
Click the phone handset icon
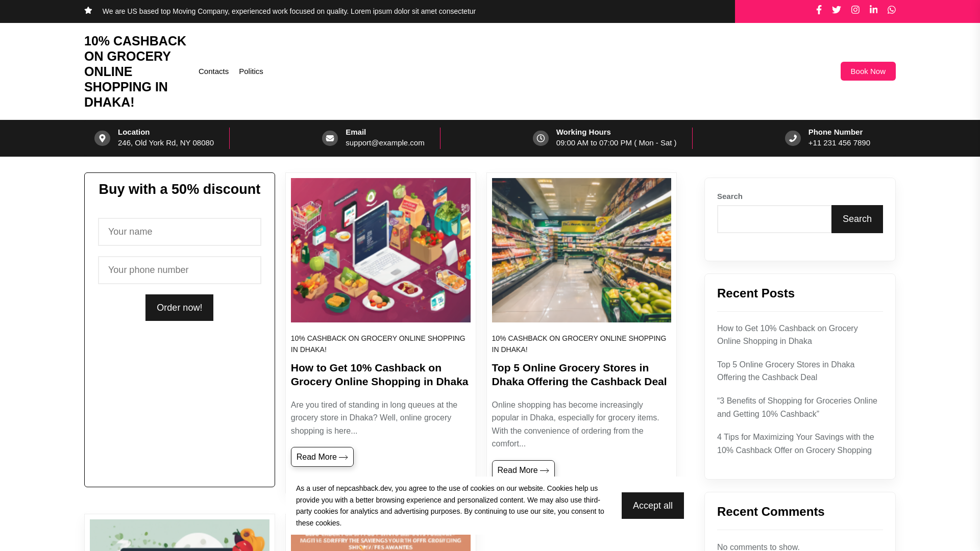(793, 138)
